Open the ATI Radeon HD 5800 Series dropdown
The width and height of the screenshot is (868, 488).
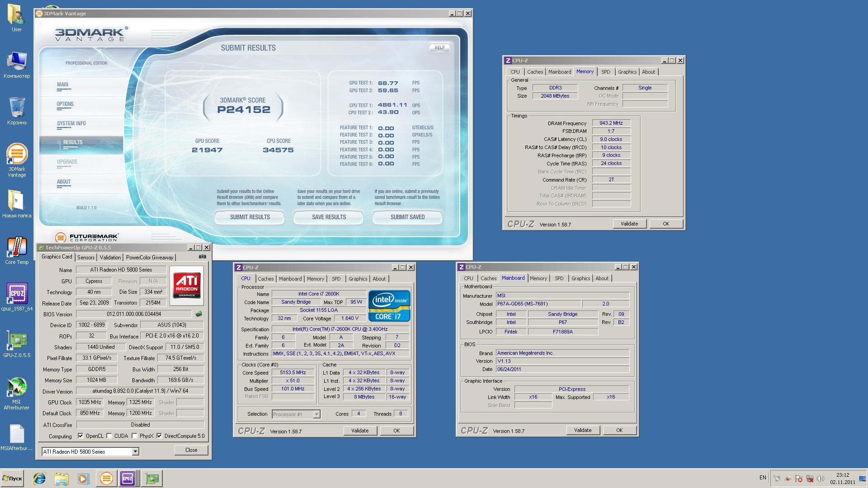click(x=90, y=451)
